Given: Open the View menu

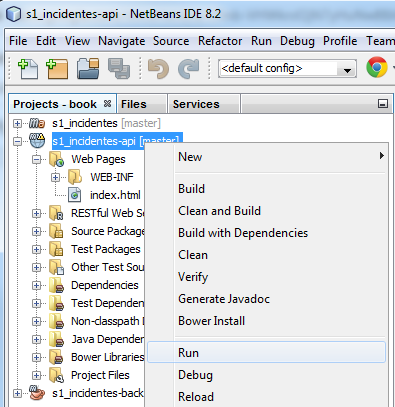Looking at the screenshot, I should click(77, 41).
